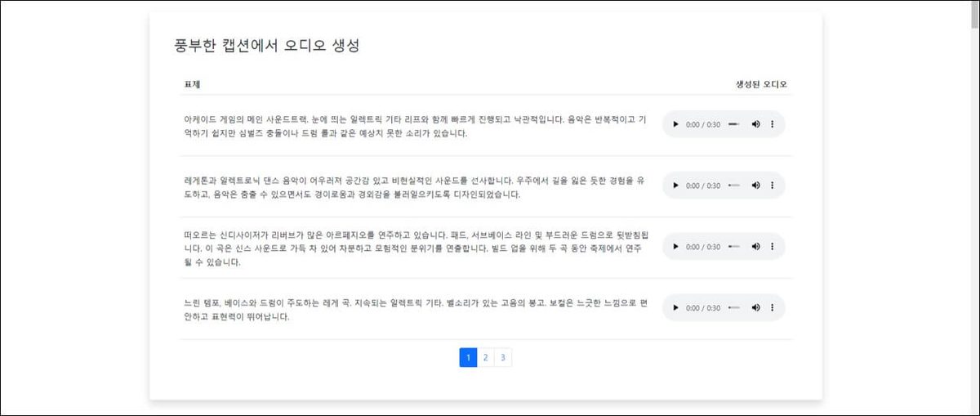Screen dimensions: 980x416
Task: Click 0:00 / 0:30 time on synthesizer player
Action: 703,247
